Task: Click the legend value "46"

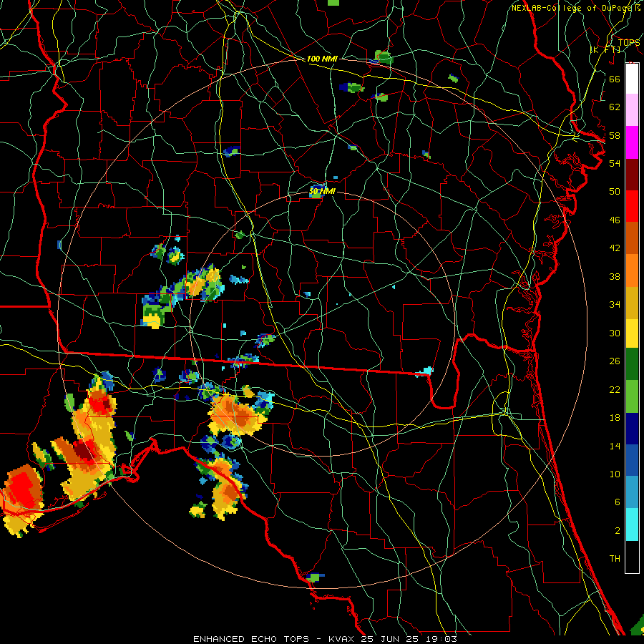Action: (x=615, y=220)
